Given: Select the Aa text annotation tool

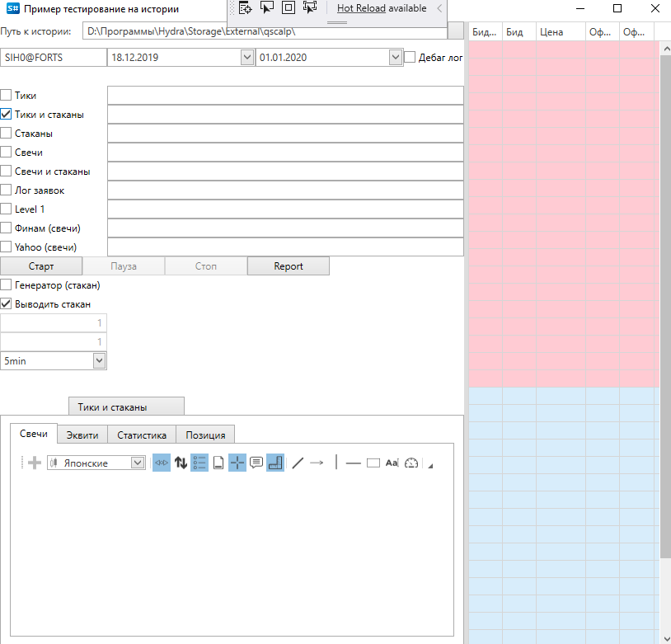Looking at the screenshot, I should coord(392,463).
